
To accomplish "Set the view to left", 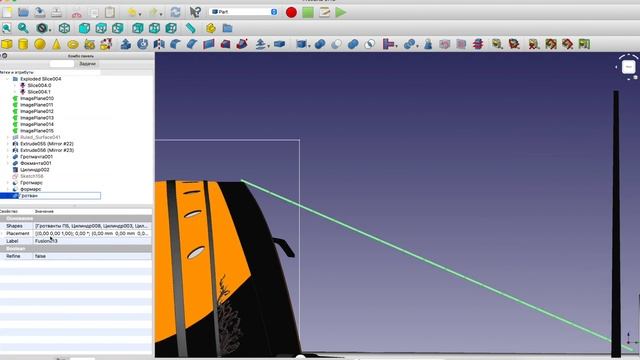I will click(x=171, y=28).
